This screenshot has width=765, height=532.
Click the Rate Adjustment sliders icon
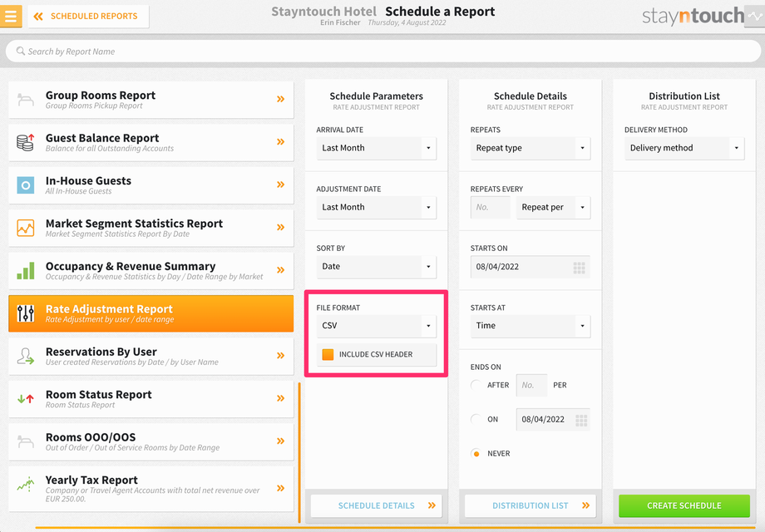26,313
